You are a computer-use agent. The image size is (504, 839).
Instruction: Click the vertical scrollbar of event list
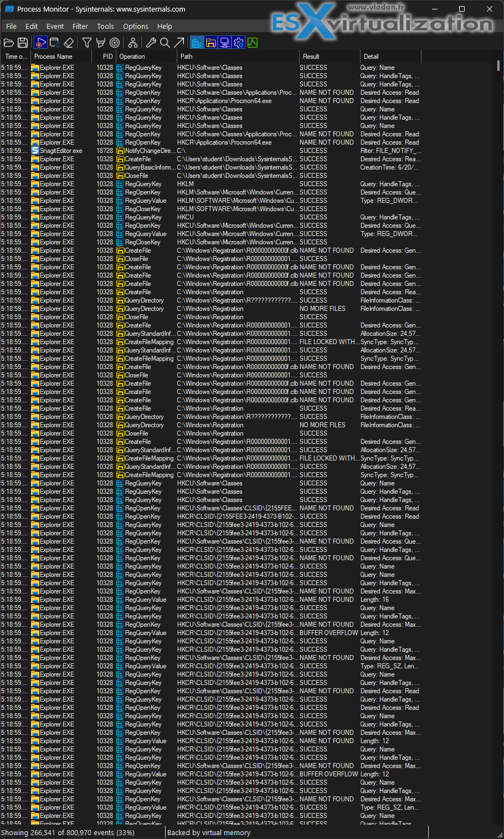pos(498,443)
